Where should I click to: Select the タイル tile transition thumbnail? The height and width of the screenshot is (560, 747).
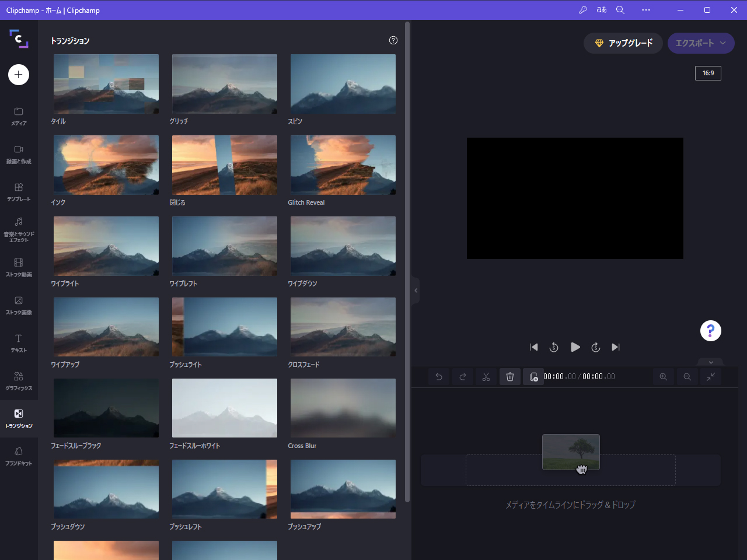pos(106,84)
